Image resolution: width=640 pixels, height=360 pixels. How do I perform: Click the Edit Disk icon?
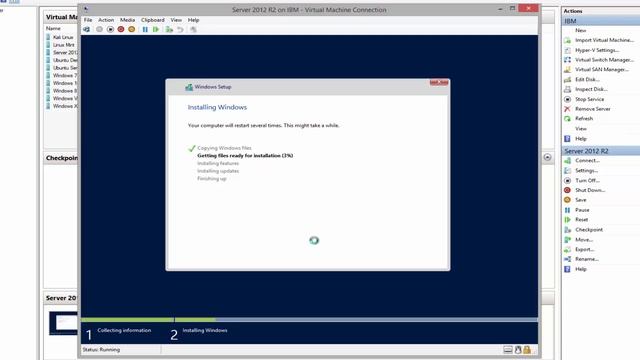567,80
